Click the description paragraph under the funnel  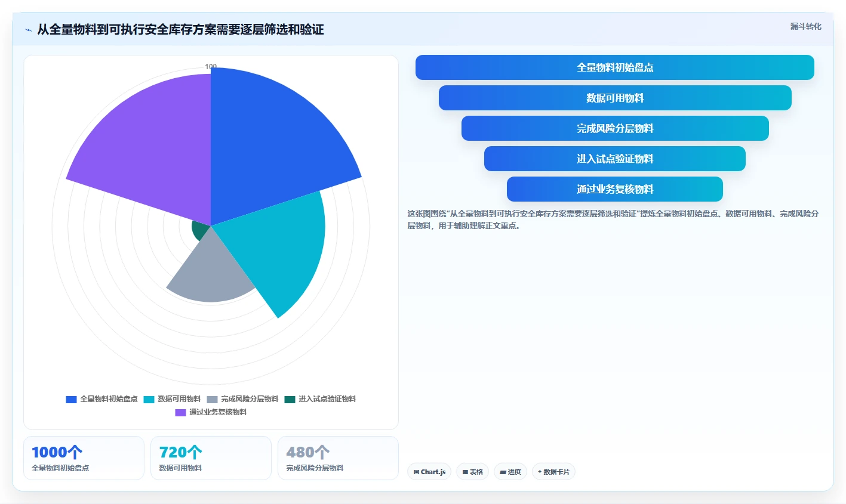[x=613, y=219]
